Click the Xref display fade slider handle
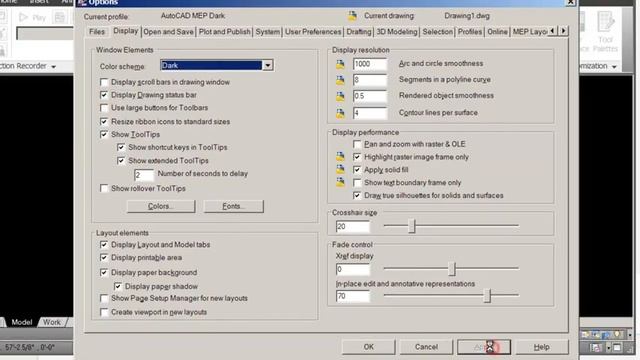The height and width of the screenshot is (360, 640). [451, 269]
